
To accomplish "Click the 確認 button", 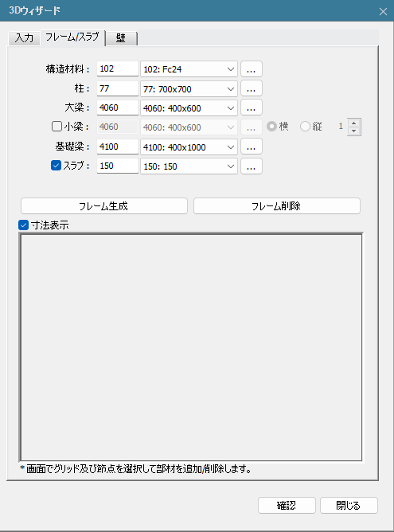I will click(x=287, y=506).
